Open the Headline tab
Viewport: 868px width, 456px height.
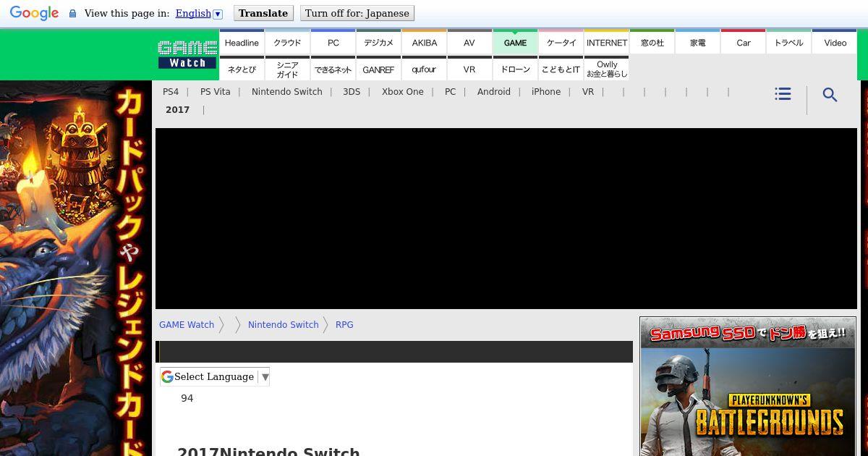click(x=242, y=43)
